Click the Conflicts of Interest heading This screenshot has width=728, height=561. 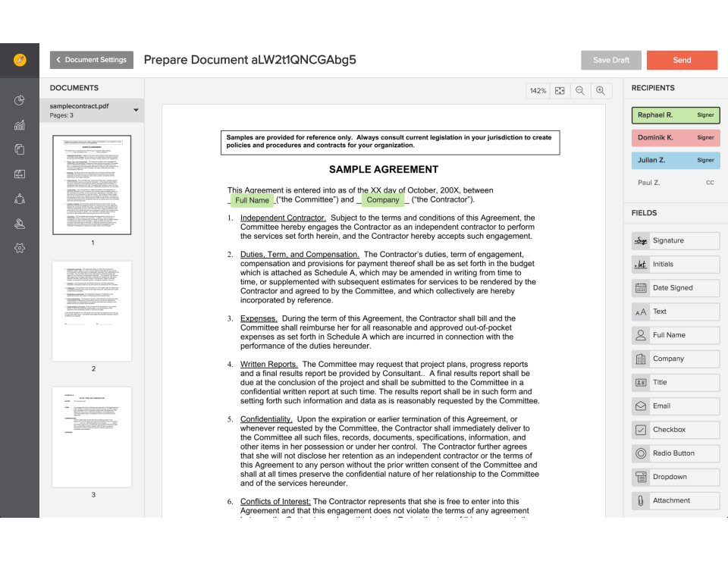point(275,502)
